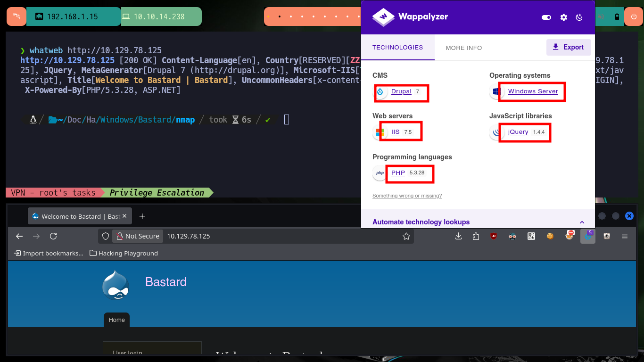Image resolution: width=644 pixels, height=362 pixels.
Task: Click the jQuery logo icon
Action: tap(496, 132)
